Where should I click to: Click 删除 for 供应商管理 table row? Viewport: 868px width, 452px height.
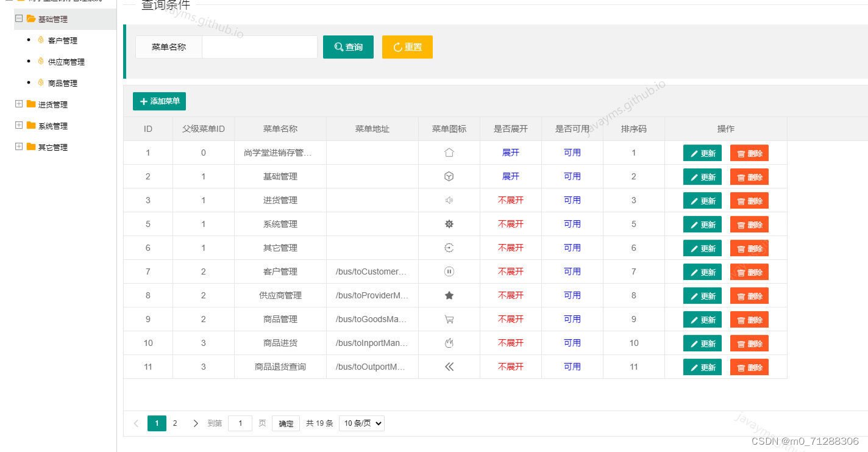749,296
